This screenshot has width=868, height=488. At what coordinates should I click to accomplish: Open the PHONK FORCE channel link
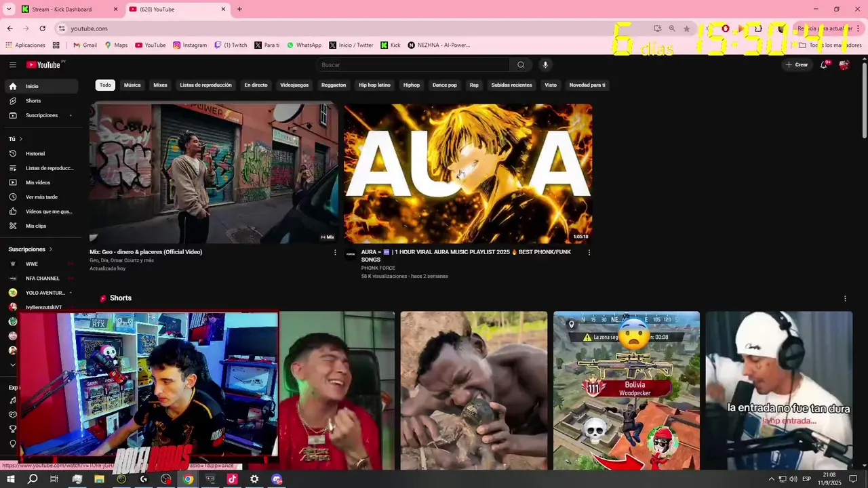(378, 268)
